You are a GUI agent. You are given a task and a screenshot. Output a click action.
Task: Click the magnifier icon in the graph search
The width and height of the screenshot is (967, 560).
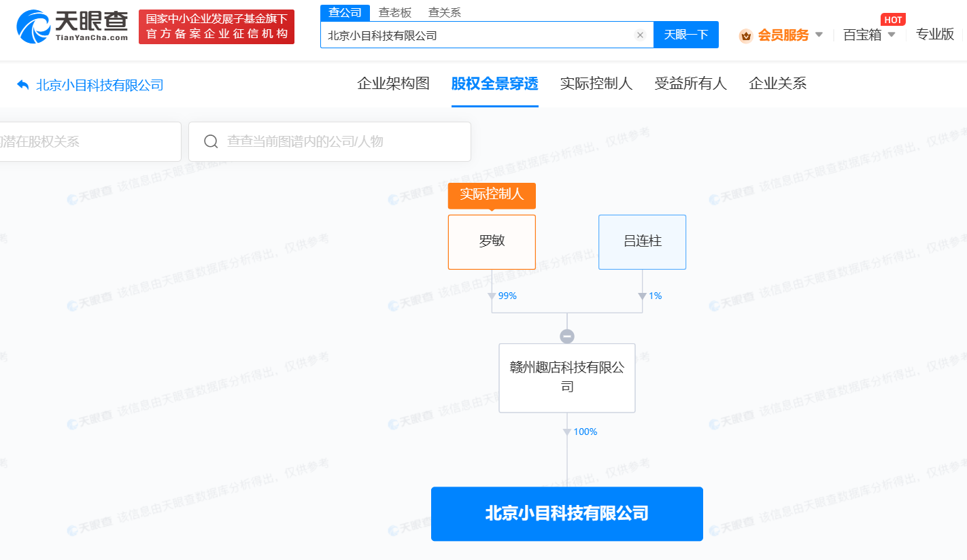point(211,141)
